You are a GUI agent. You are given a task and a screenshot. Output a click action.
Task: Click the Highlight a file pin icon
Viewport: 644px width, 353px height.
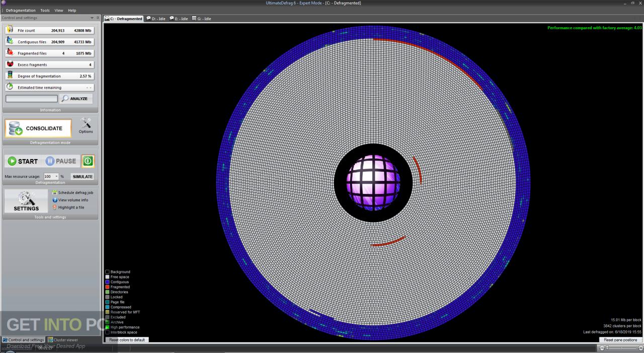(55, 207)
